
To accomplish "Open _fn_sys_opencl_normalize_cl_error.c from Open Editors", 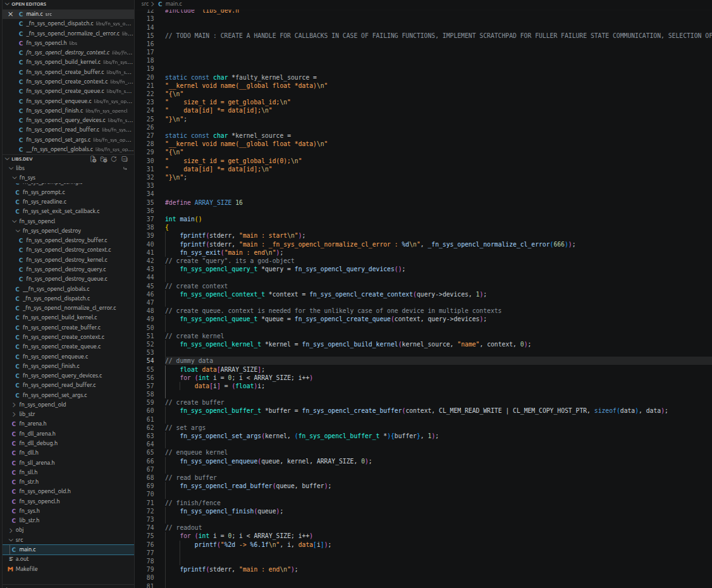I will [x=68, y=34].
